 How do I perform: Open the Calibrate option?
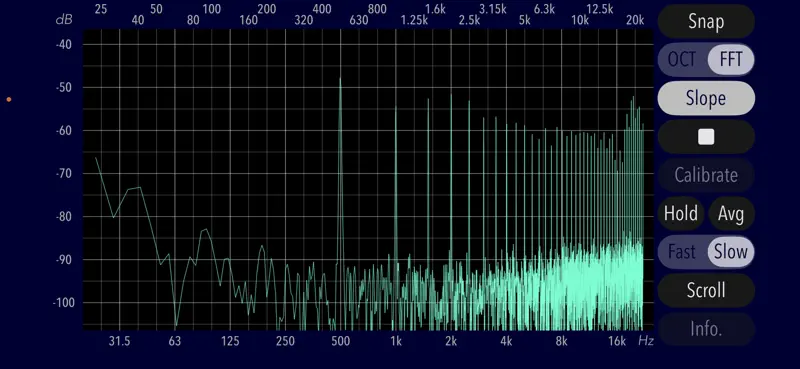706,175
